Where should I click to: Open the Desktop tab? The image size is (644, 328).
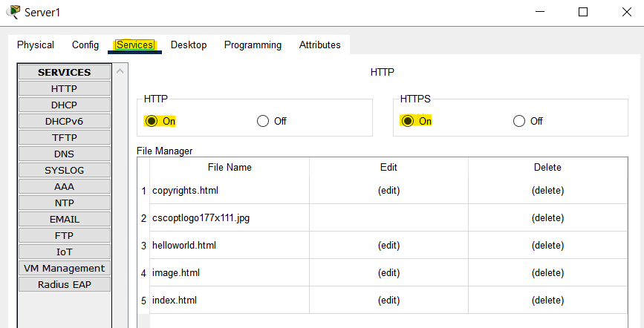(x=189, y=45)
